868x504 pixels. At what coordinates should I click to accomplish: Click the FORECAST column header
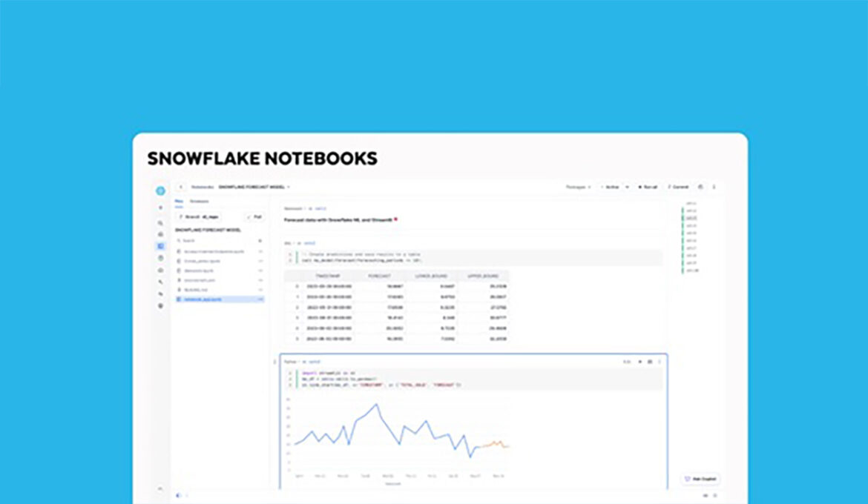[379, 276]
